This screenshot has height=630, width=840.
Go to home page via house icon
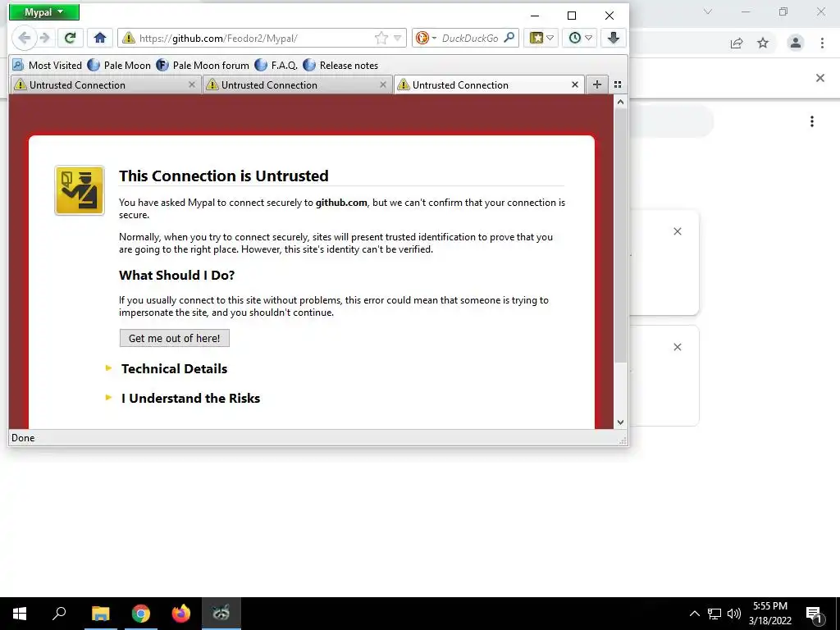pos(99,38)
